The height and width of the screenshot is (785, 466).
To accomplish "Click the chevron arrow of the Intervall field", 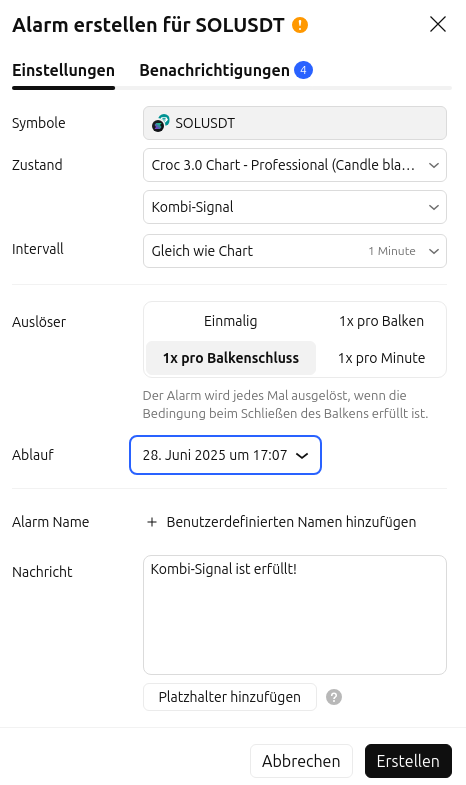I will tap(434, 251).
